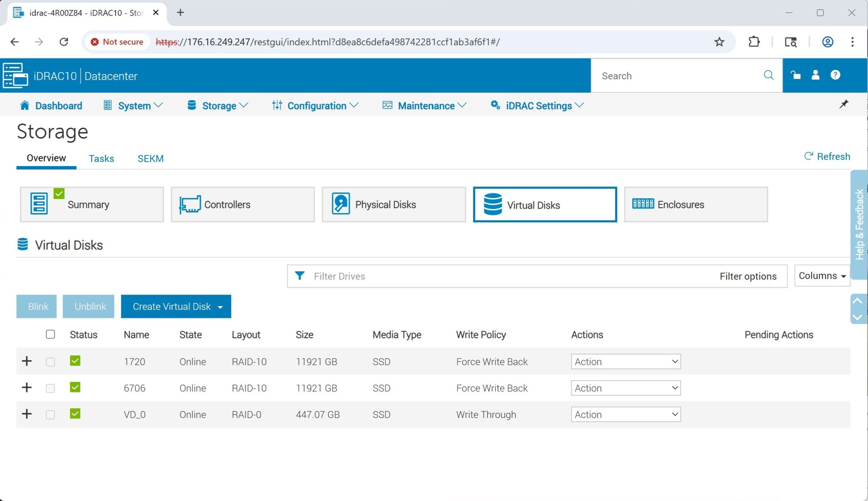Image resolution: width=868 pixels, height=501 pixels.
Task: Open the Configuration menu
Action: (316, 106)
